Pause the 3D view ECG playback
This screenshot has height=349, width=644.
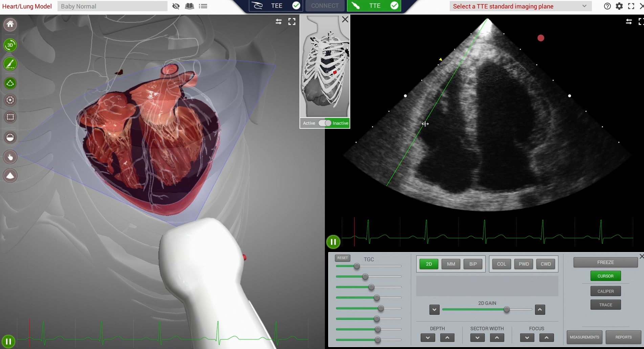[x=8, y=341]
